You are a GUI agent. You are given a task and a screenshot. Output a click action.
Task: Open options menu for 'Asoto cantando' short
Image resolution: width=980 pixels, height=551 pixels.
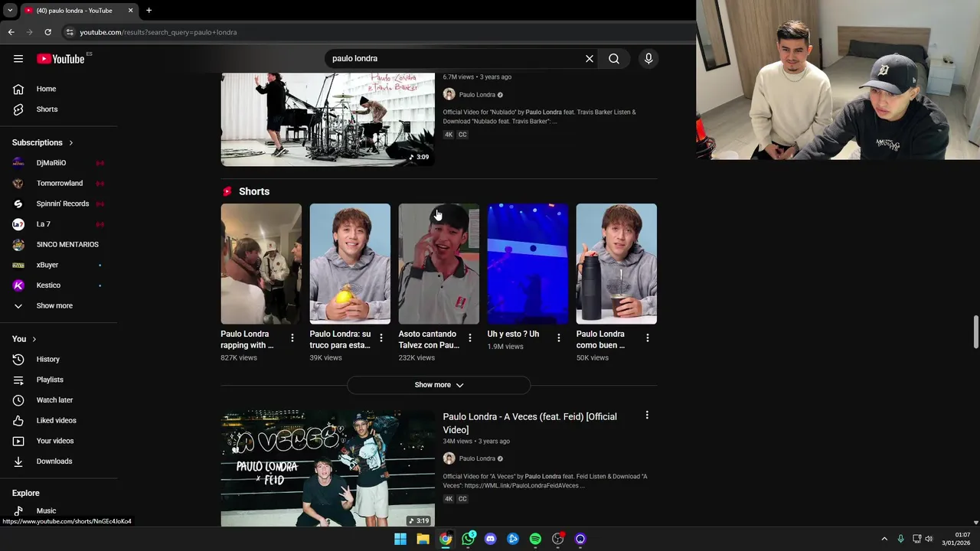[x=470, y=338]
